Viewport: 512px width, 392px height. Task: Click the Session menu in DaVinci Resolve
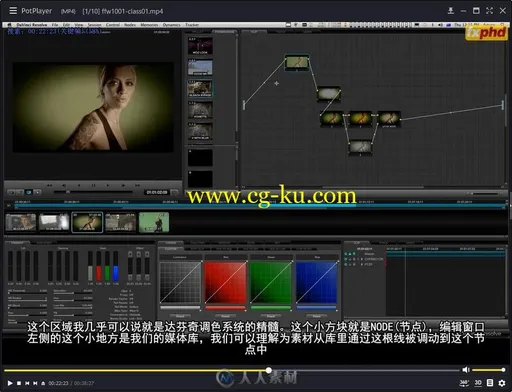94,25
